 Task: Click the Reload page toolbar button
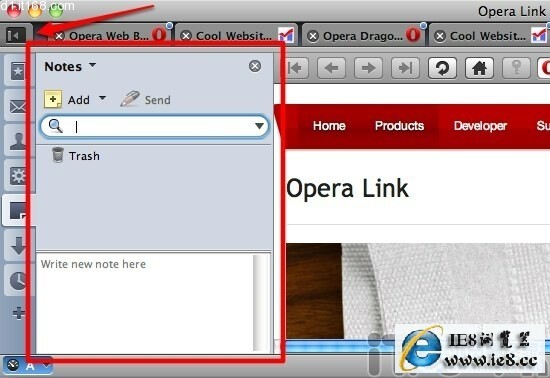(x=442, y=68)
